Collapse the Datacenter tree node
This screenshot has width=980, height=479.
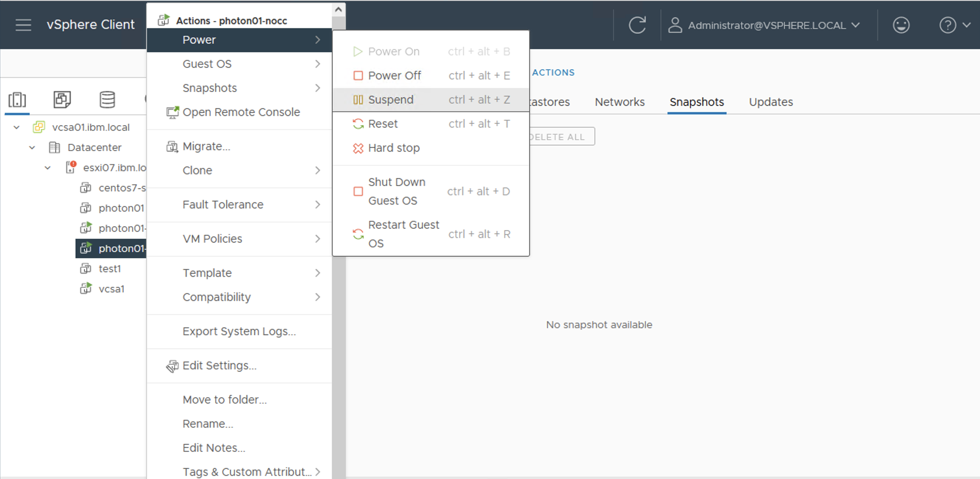(31, 147)
